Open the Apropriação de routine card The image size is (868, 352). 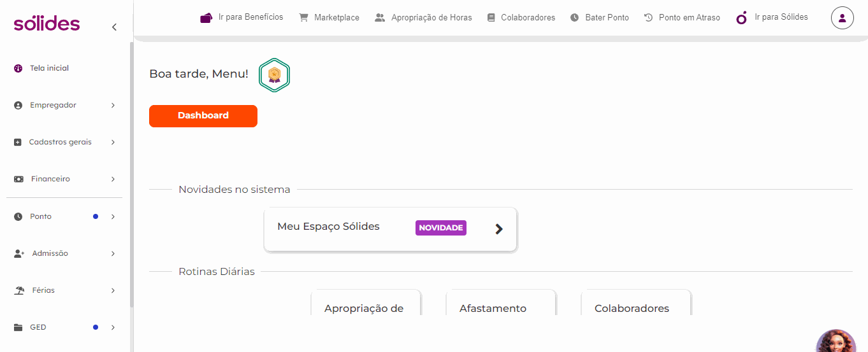pos(366,303)
